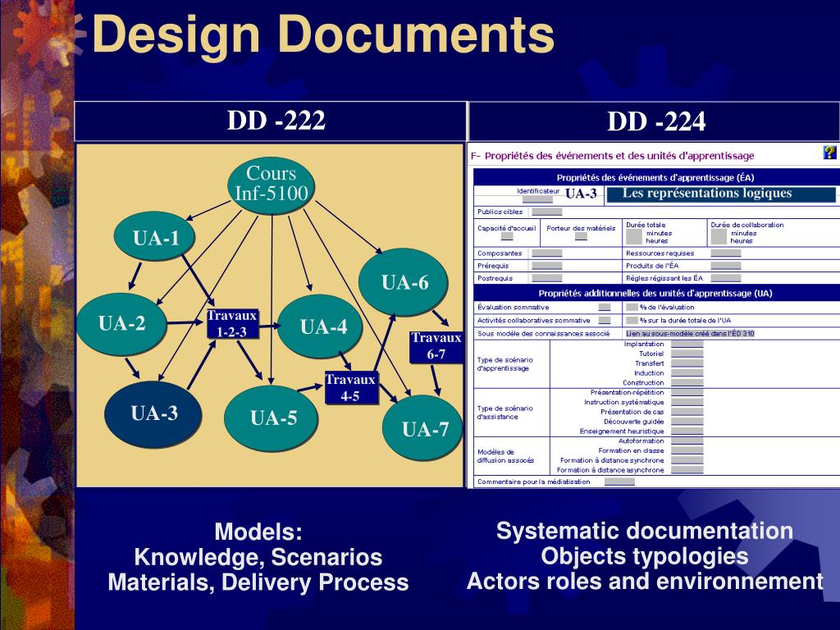Click the Les représentations logiques title field
This screenshot has height=630, width=840.
(720, 194)
